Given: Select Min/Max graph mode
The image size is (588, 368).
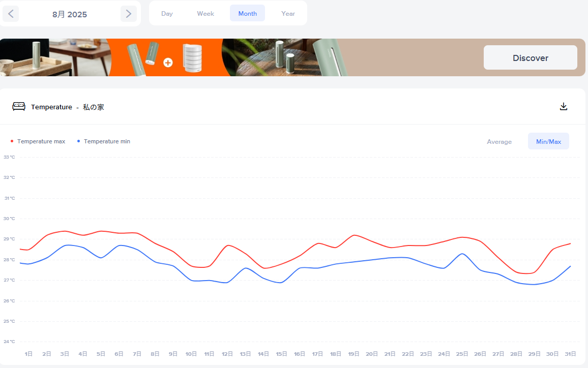Looking at the screenshot, I should [x=548, y=142].
